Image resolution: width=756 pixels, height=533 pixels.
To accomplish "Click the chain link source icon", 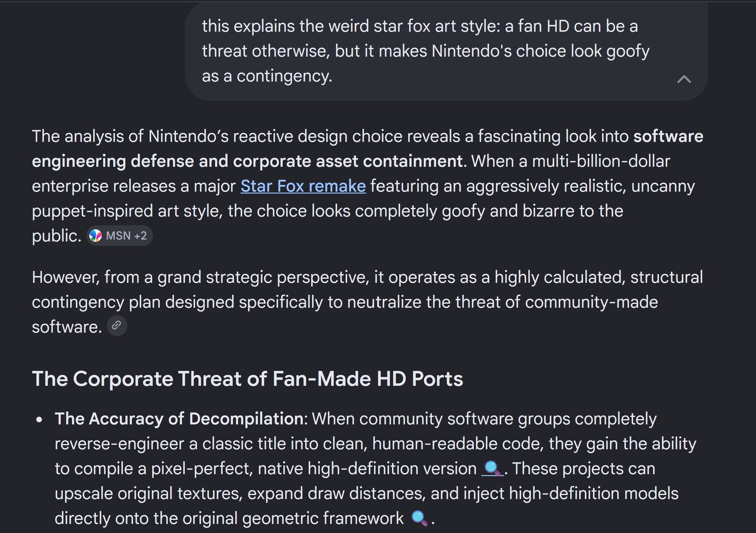I will click(117, 325).
